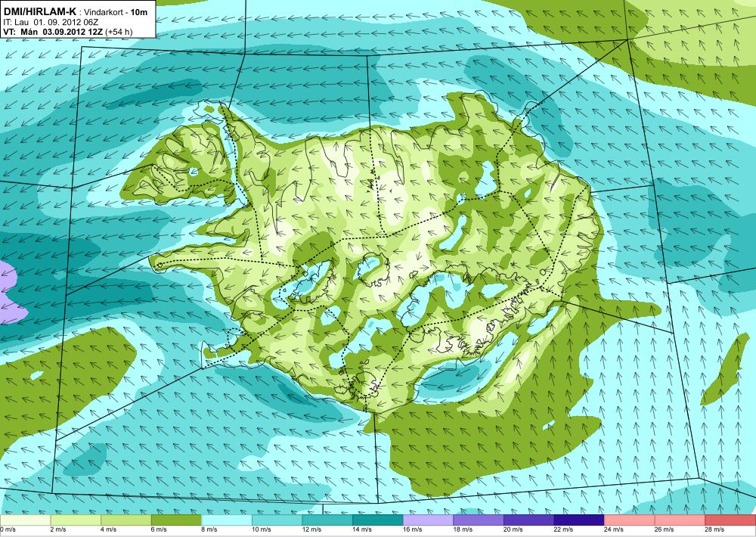Click the 'IT: Lau 01. 09. 2012 06Z' line
The image size is (756, 537).
[x=51, y=22]
